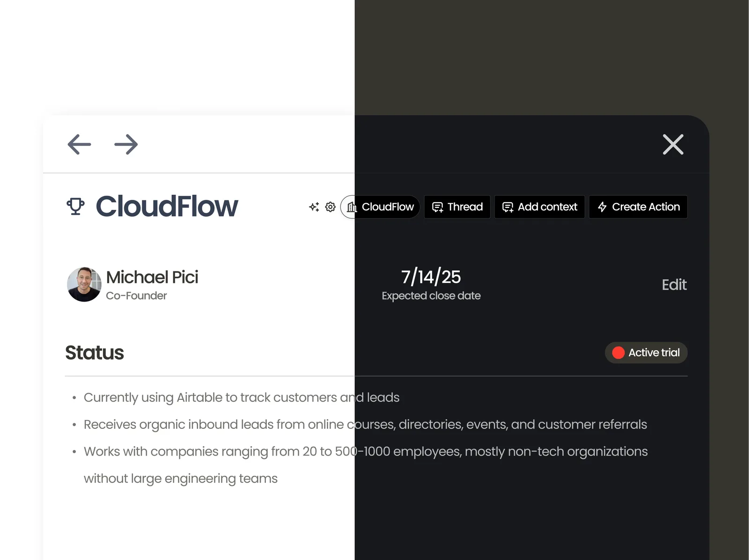
Task: Click the Co-Founder title text
Action: (x=136, y=296)
